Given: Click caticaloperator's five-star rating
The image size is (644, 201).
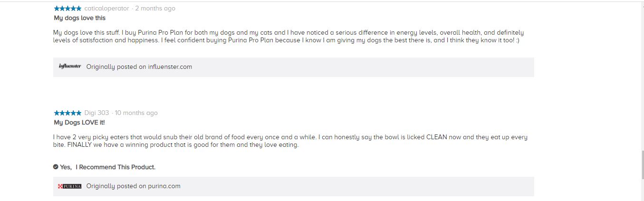Looking at the screenshot, I should tap(67, 9).
